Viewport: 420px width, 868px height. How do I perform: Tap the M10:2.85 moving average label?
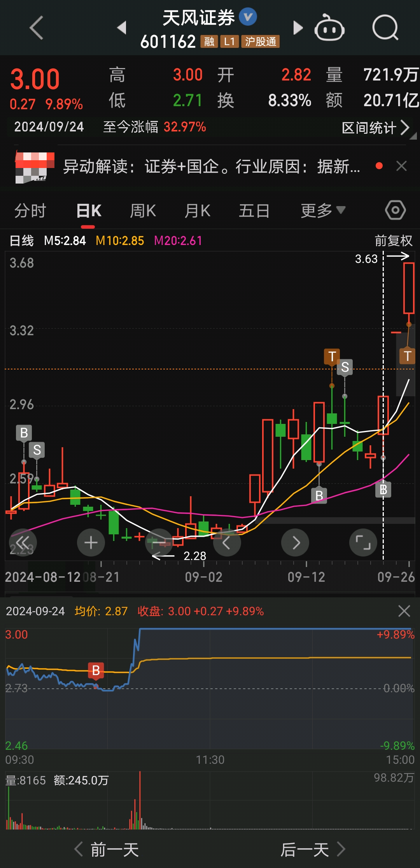(120, 241)
